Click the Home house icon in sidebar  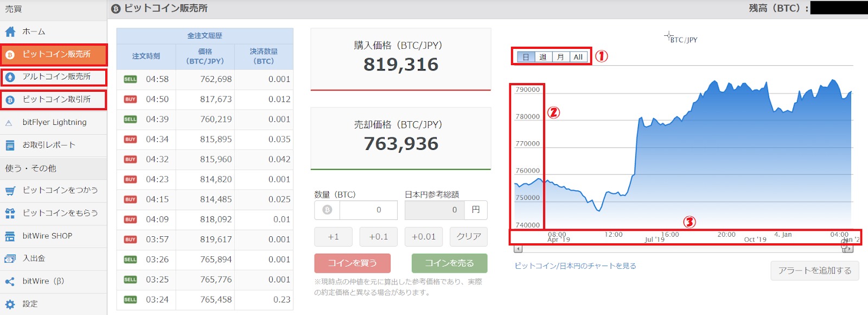pos(10,31)
